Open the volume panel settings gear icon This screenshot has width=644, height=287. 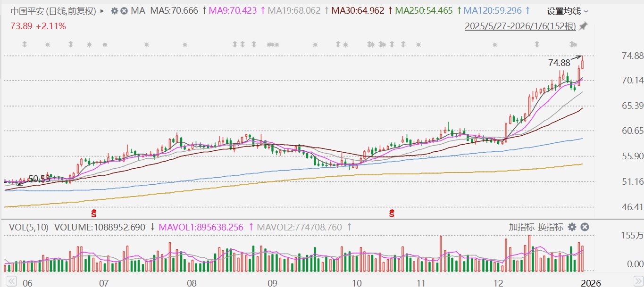pyautogui.click(x=572, y=227)
